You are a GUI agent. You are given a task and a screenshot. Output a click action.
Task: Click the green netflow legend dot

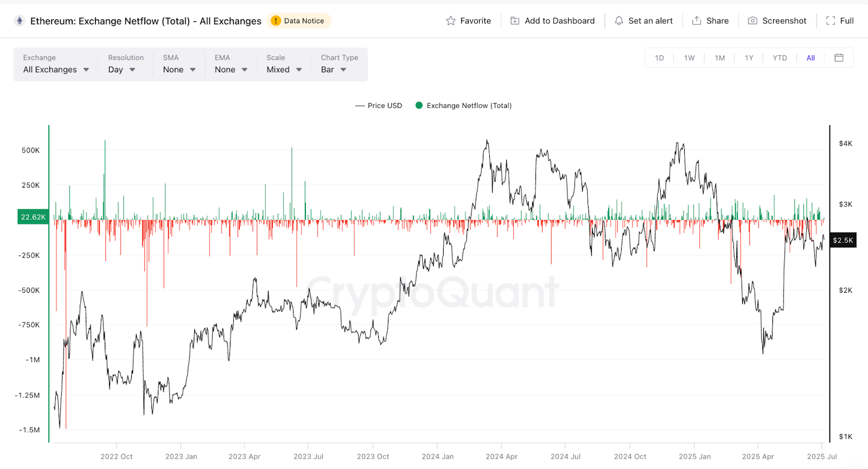pyautogui.click(x=419, y=106)
